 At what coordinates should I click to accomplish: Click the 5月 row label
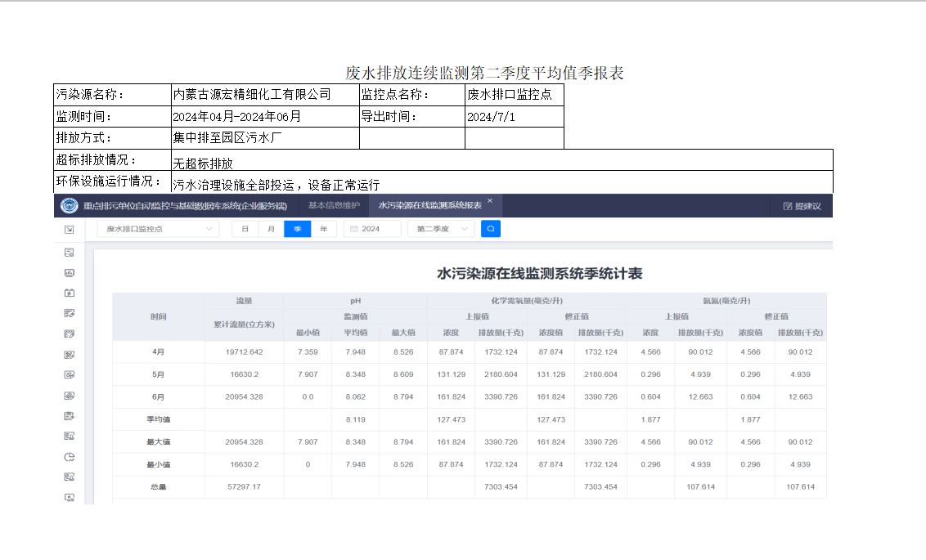pyautogui.click(x=158, y=374)
